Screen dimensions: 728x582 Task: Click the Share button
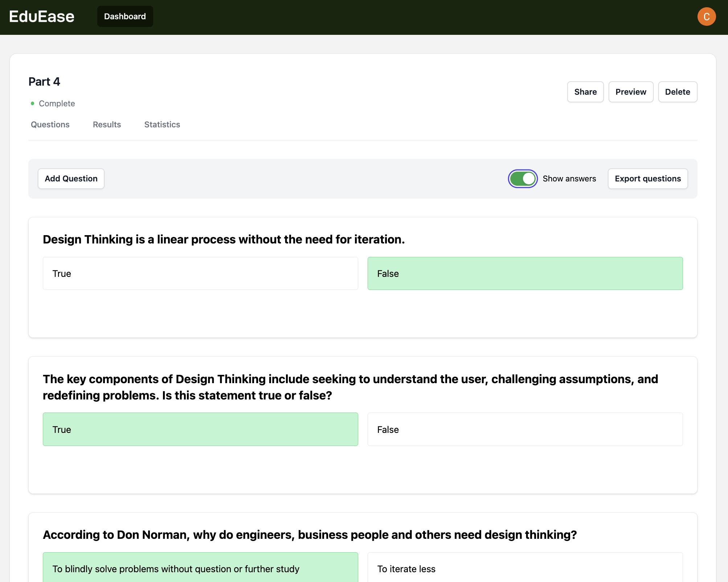(x=585, y=92)
